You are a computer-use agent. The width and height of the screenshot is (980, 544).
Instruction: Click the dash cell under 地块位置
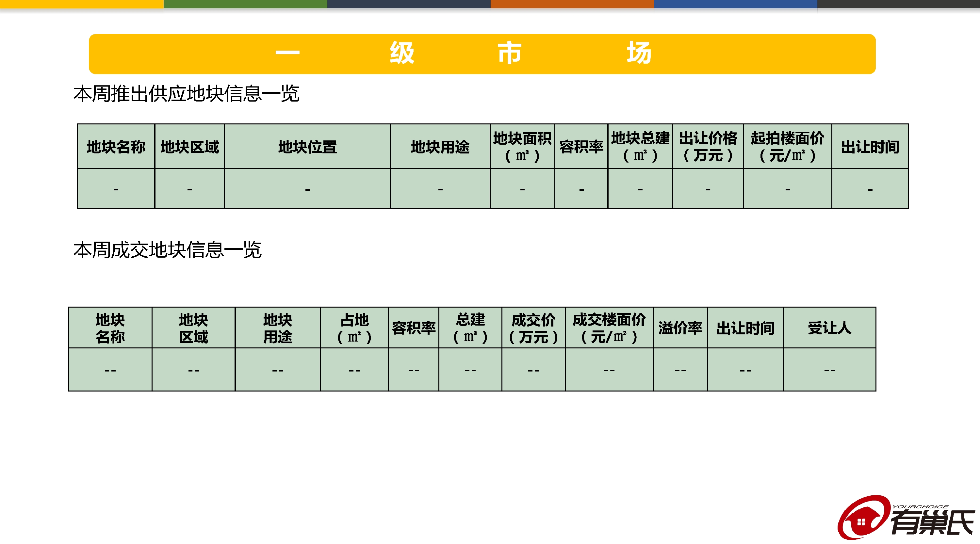[x=307, y=188]
